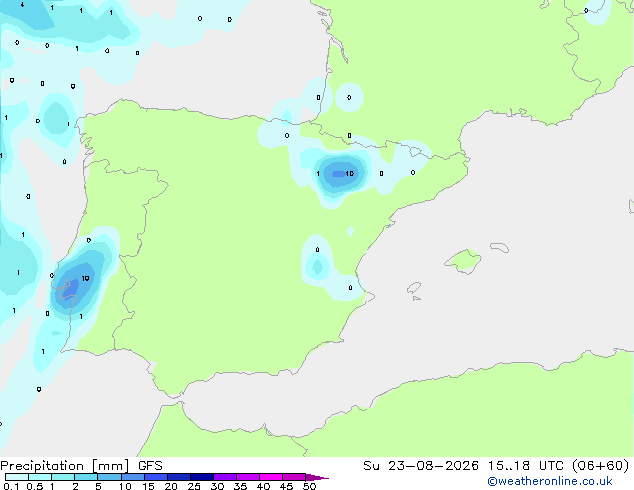Viewport: 634px width, 490px height.
Task: Click the '15..18 UTC' time text
Action: (526, 466)
